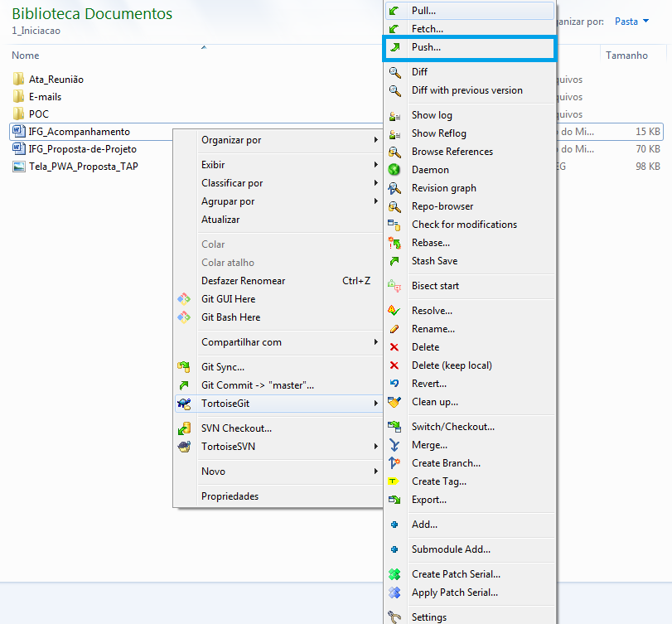The width and height of the screenshot is (672, 624).
Task: Click the Bisect start icon
Action: click(395, 286)
